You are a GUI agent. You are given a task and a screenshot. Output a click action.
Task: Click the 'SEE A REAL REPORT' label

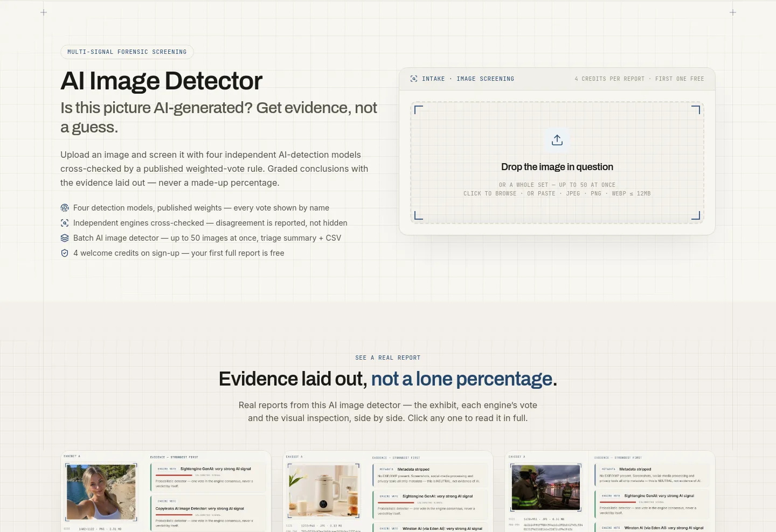point(388,358)
